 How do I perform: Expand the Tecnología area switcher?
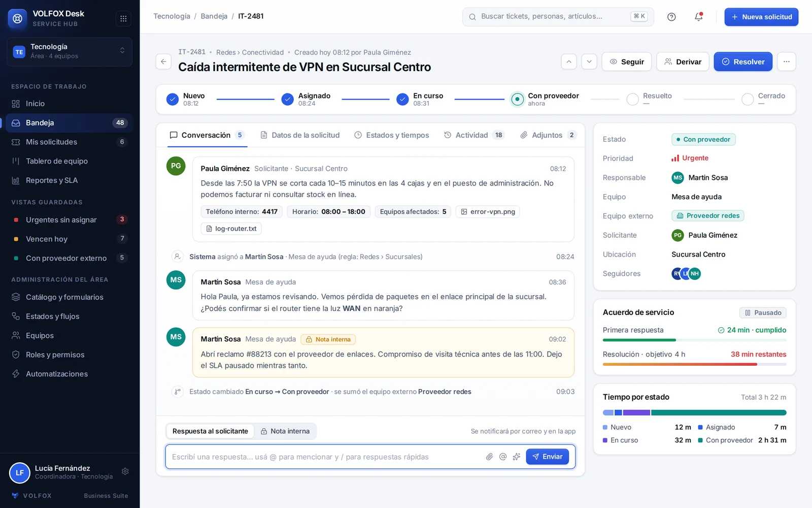pos(70,51)
